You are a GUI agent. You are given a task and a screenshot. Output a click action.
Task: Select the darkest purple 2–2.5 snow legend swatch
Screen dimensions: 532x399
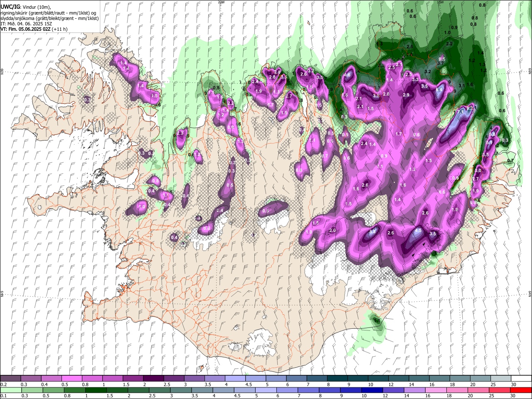click(153, 378)
